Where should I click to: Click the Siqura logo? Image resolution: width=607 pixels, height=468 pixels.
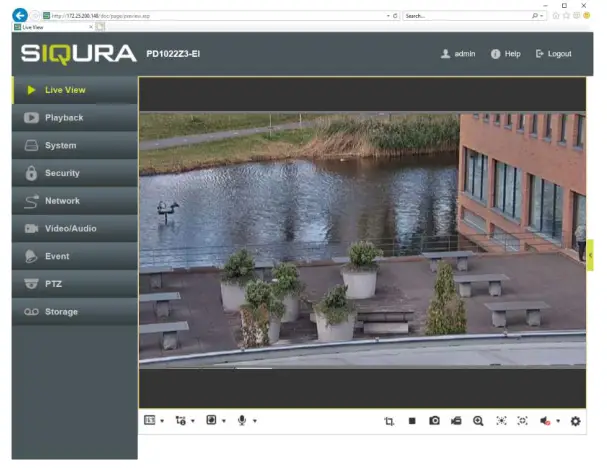[79, 54]
